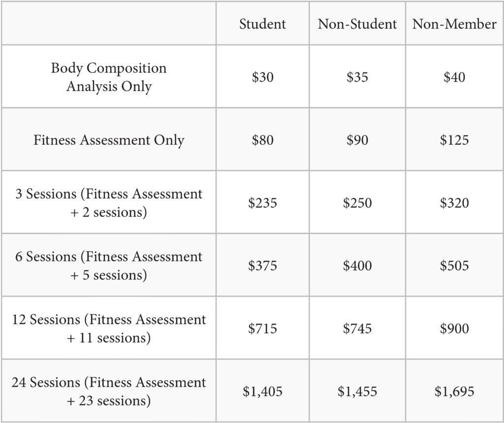Select the 24 Sessions row label

109,391
